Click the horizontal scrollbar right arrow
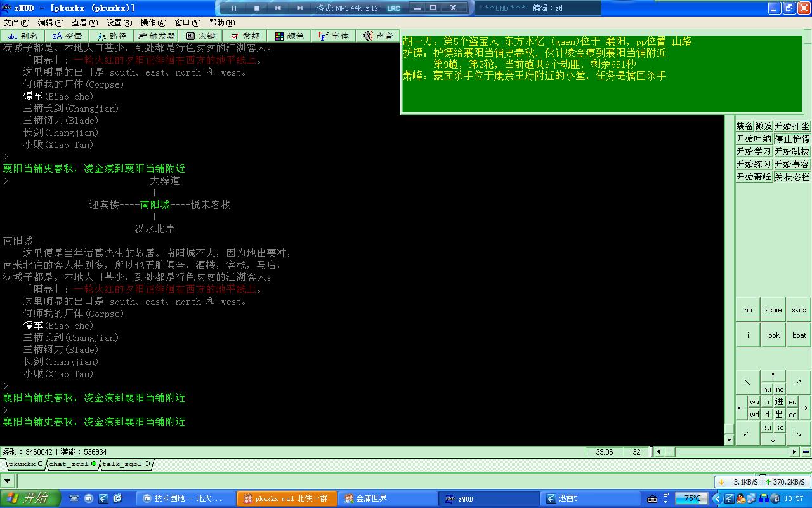 [x=794, y=452]
